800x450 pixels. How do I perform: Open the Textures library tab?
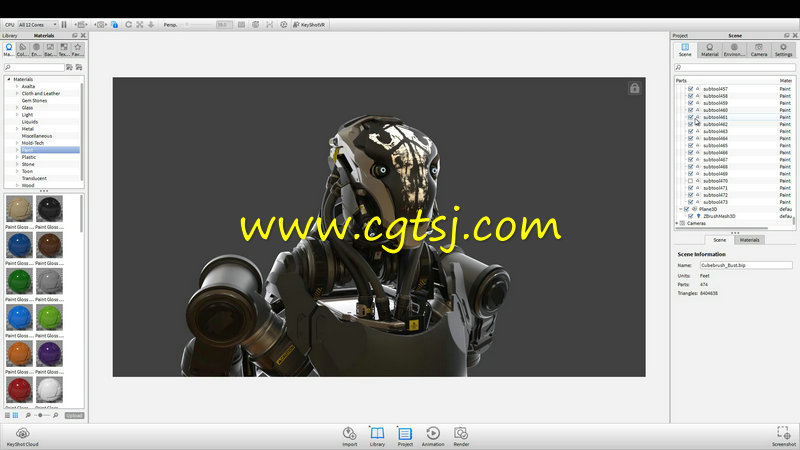coord(64,49)
